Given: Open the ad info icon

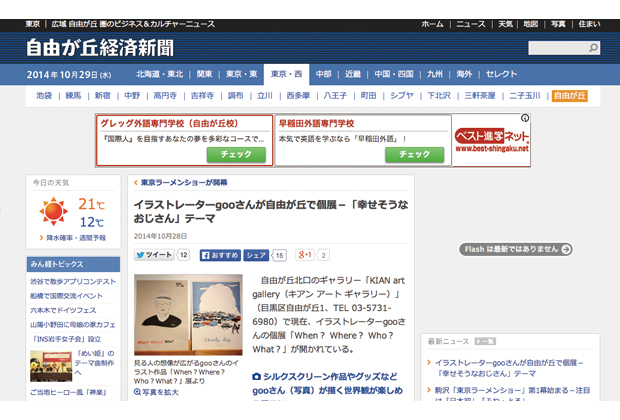Looking at the screenshot, I should click(x=525, y=118).
